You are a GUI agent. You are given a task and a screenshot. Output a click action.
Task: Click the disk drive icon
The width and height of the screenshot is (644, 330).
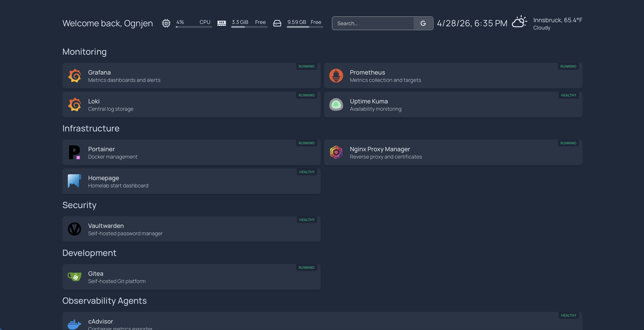[277, 23]
